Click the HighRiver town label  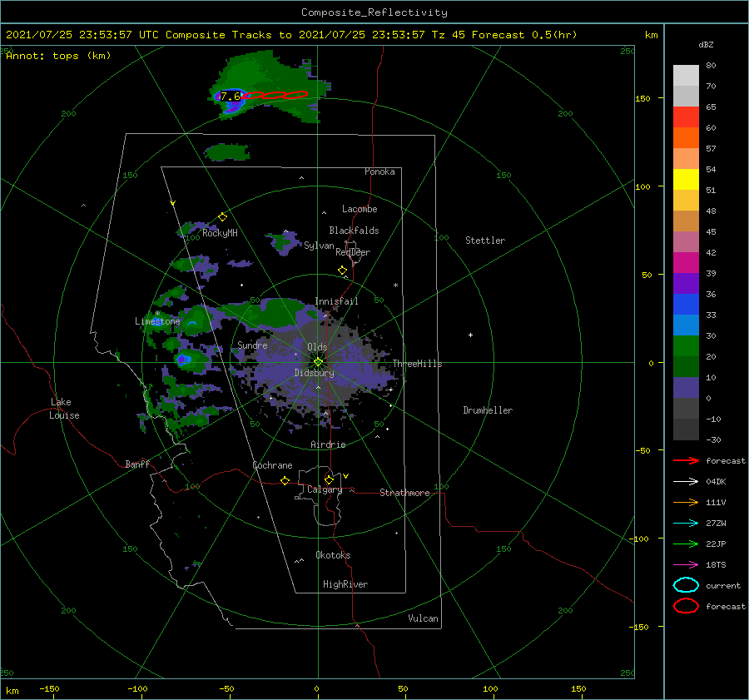345,584
